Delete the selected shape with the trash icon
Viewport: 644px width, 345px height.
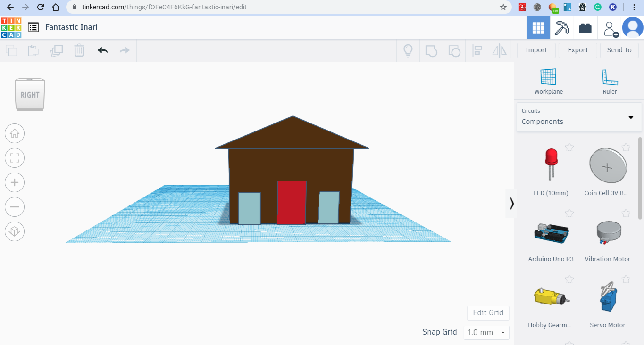[79, 50]
